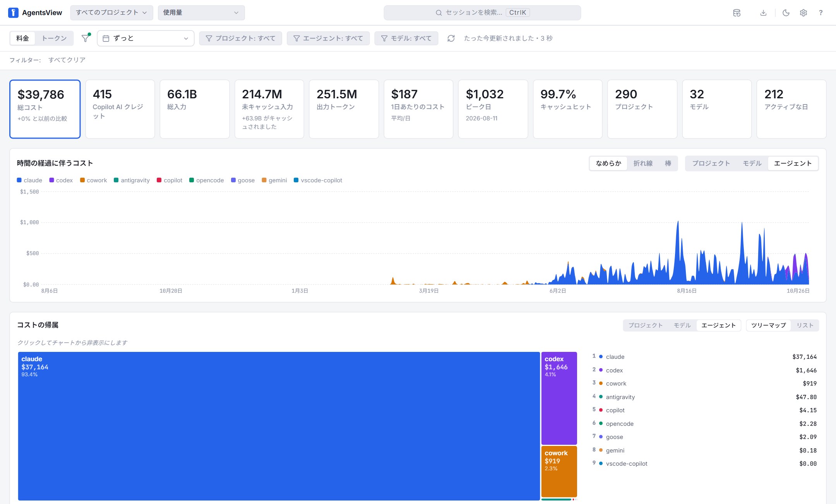Group cost-over-time chart by プロジェクト
Image resolution: width=836 pixels, height=504 pixels.
[x=711, y=163]
